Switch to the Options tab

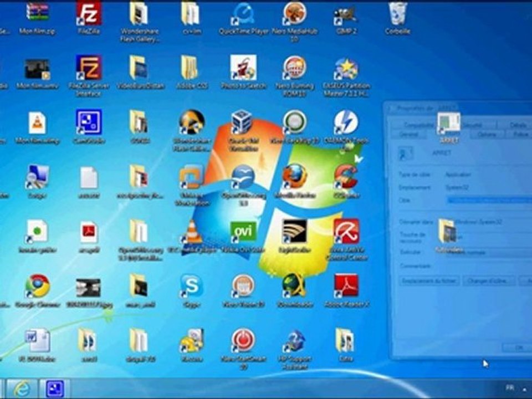pyautogui.click(x=487, y=134)
